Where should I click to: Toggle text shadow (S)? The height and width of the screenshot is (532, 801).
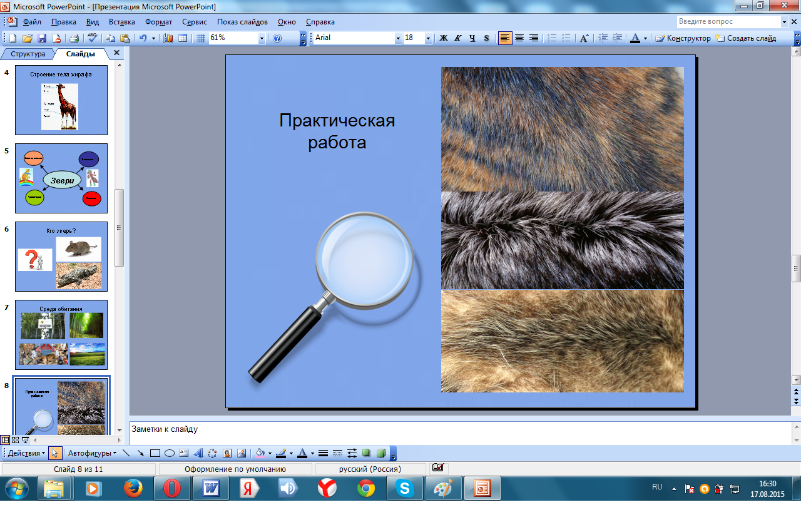point(487,38)
